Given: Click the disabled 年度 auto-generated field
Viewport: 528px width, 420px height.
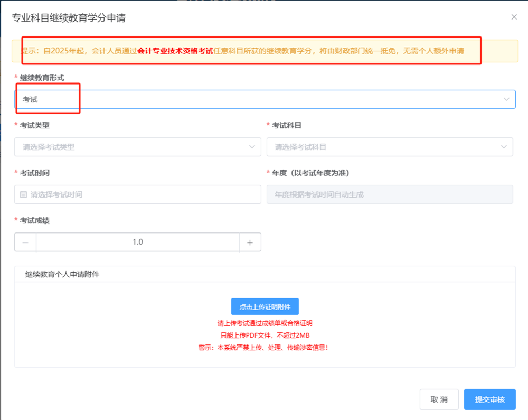Looking at the screenshot, I should point(390,194).
